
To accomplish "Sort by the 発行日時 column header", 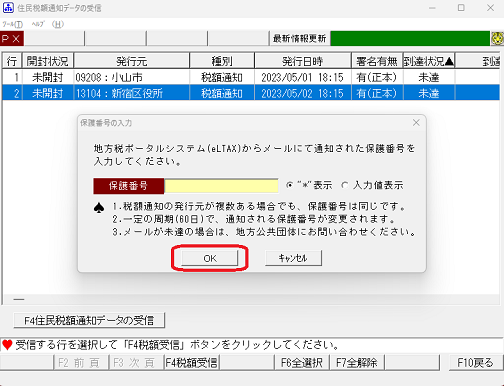I will point(303,61).
